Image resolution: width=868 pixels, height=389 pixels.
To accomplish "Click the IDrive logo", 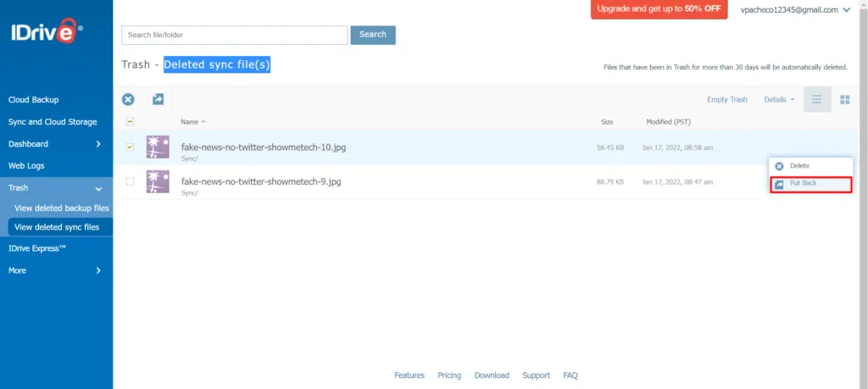I will click(x=47, y=35).
